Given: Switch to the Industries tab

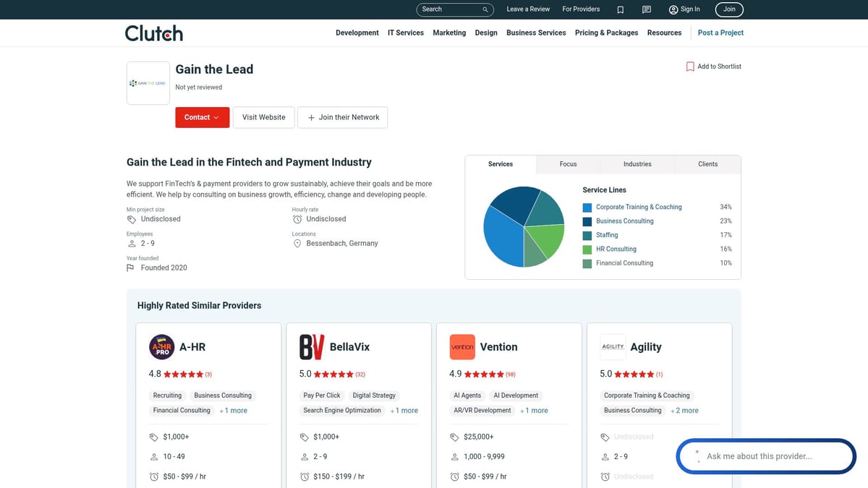Looking at the screenshot, I should 637,164.
